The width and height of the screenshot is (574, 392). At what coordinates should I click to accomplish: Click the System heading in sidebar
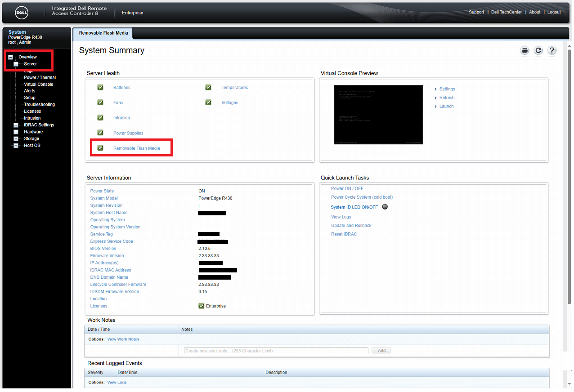(17, 32)
